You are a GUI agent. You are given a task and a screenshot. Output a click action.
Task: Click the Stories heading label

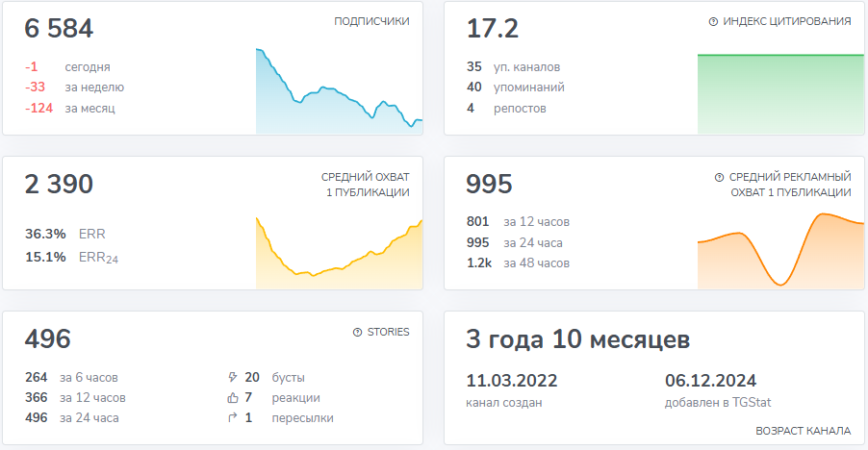[x=388, y=332]
